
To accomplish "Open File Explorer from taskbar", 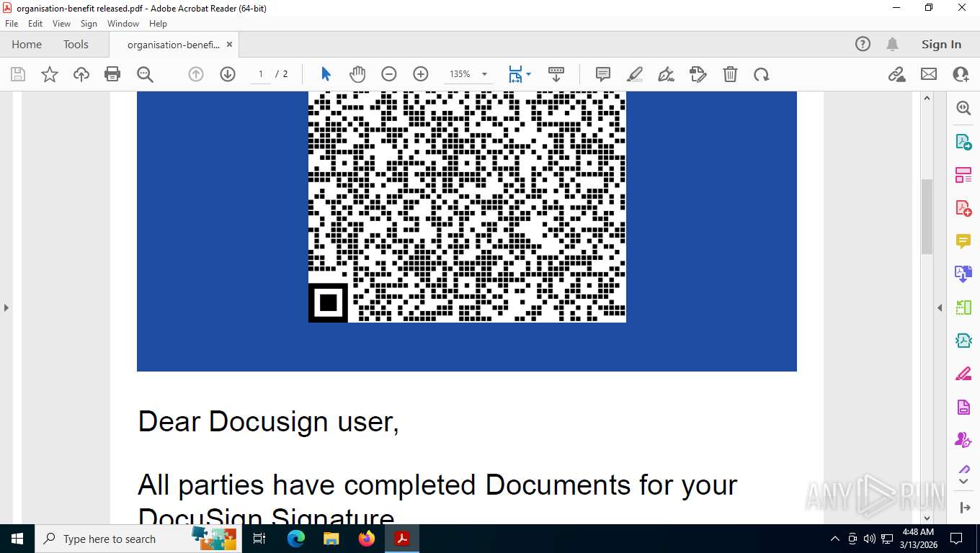I will coord(331,539).
